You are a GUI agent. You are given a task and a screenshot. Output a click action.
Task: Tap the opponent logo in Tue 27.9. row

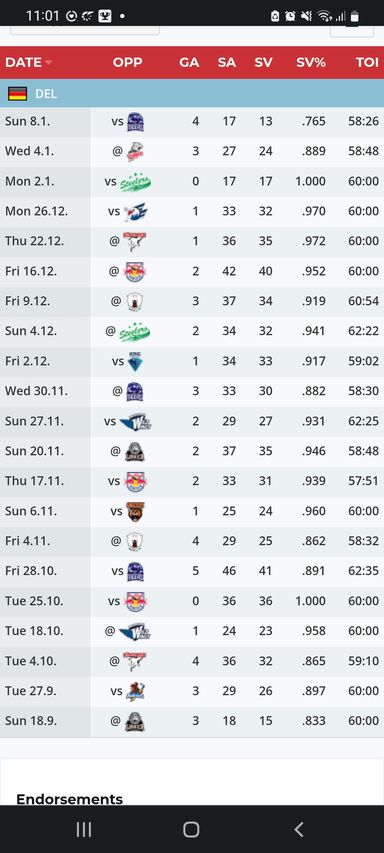[135, 691]
